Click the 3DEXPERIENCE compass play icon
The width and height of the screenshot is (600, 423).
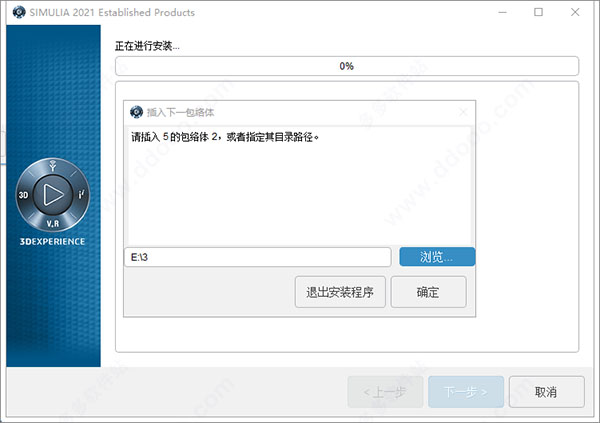(53, 195)
